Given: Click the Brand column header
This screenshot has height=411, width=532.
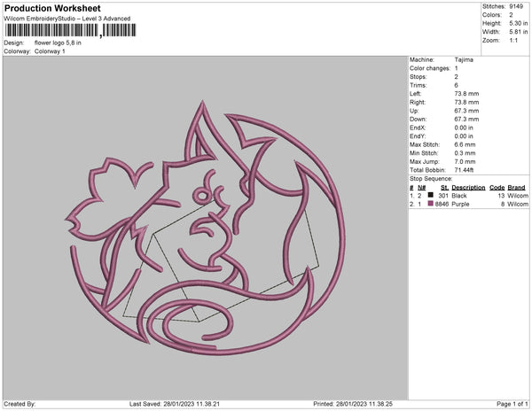Looking at the screenshot, I should [516, 188].
